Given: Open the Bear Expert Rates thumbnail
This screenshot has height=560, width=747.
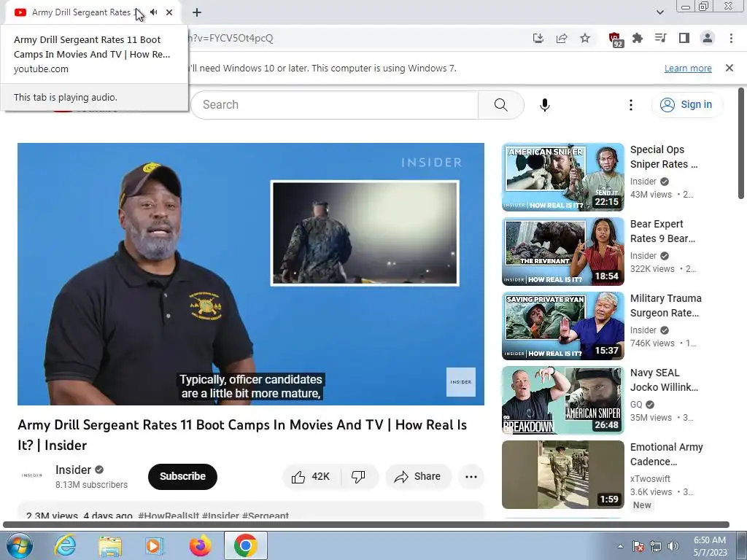Looking at the screenshot, I should (562, 252).
